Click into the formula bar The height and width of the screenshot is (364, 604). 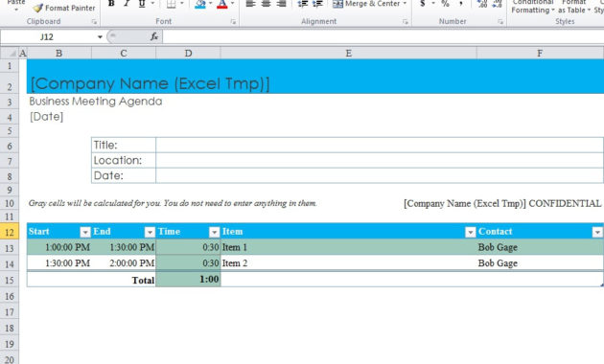383,37
